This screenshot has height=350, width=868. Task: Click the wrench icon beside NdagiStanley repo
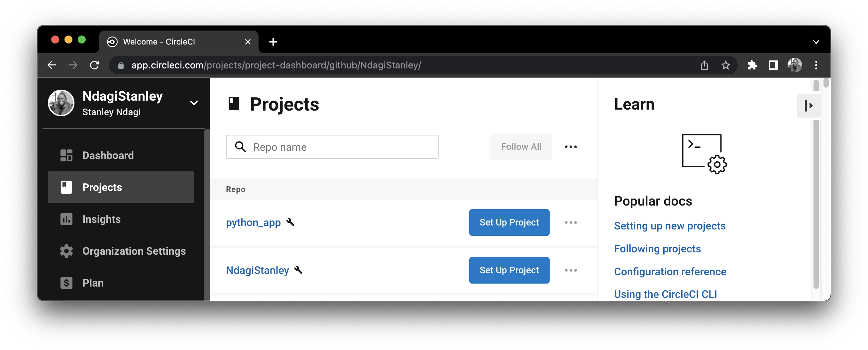298,270
